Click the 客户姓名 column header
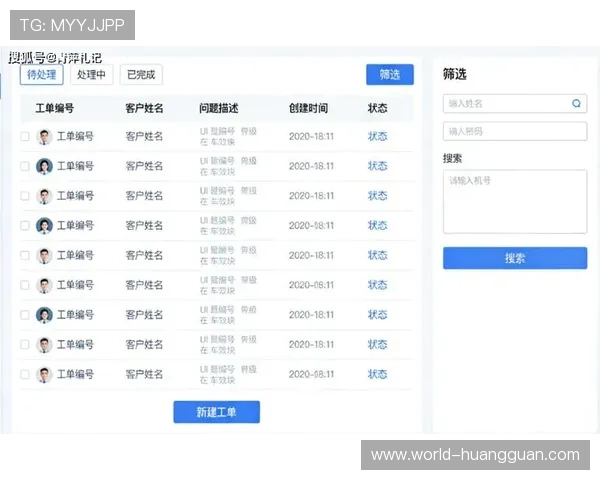Viewport: 600px width, 480px height. (144, 108)
